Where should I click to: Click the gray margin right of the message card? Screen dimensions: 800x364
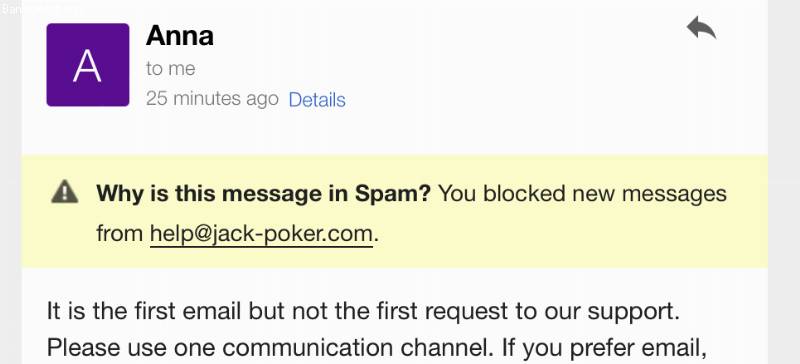coord(784,182)
